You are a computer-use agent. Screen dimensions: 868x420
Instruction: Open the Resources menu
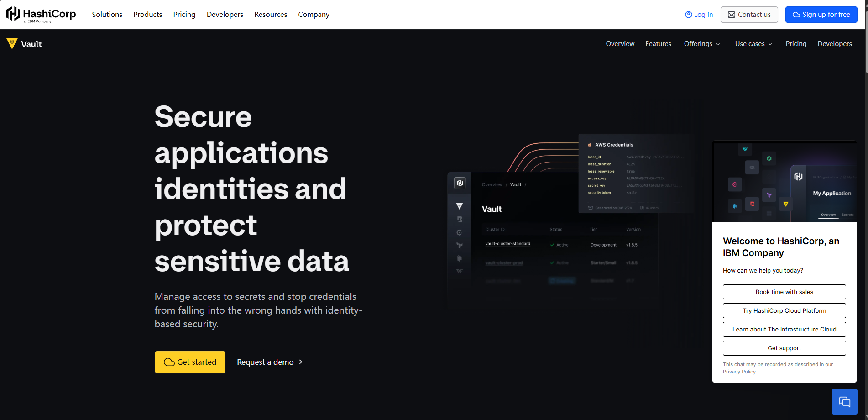click(271, 15)
